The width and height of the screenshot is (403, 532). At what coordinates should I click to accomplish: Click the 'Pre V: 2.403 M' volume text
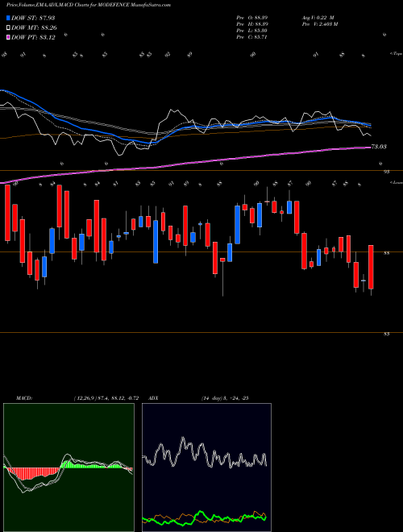tap(319, 24)
